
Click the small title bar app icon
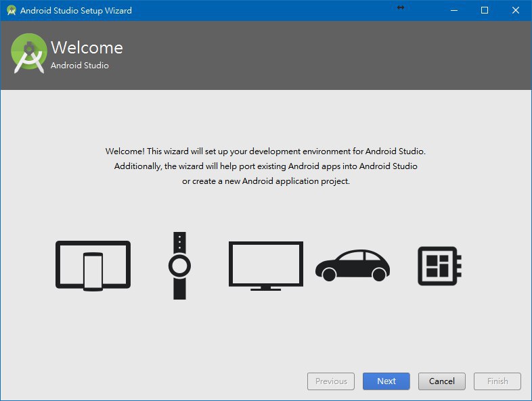[11, 11]
